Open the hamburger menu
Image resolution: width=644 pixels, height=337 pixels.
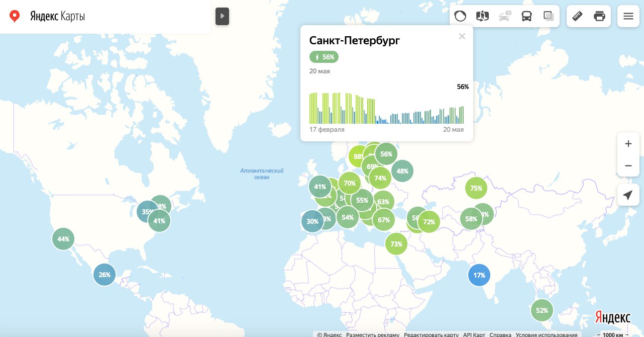point(628,16)
